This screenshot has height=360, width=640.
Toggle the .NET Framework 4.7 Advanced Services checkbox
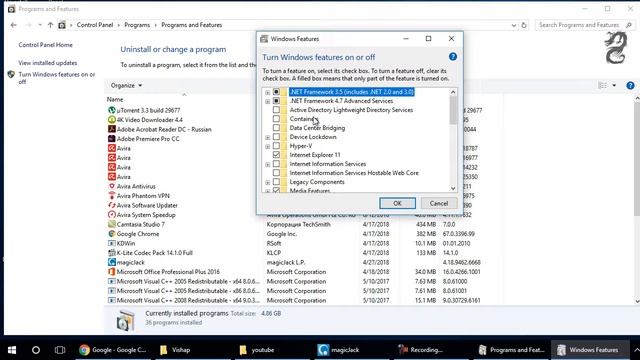276,101
